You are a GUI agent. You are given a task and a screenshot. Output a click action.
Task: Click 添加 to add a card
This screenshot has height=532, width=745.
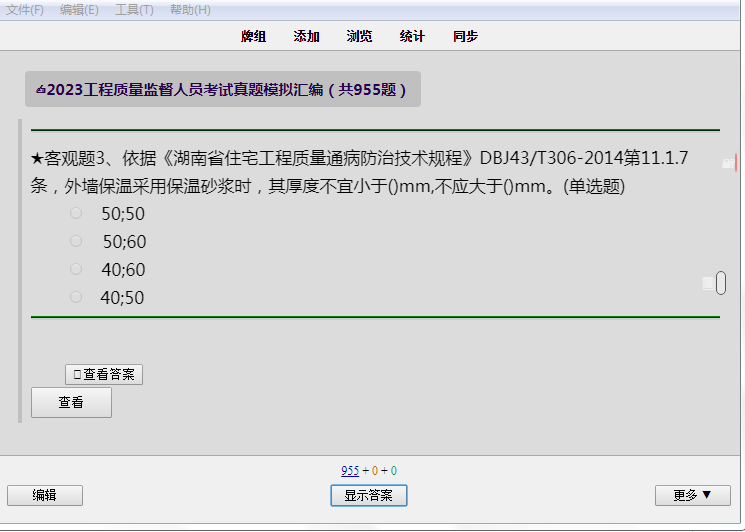[306, 36]
